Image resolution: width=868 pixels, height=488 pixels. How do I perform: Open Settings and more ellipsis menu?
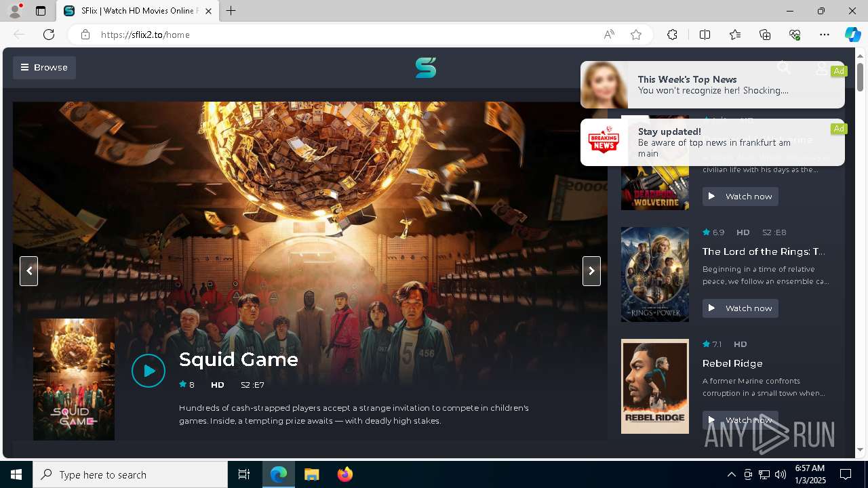pos(825,35)
